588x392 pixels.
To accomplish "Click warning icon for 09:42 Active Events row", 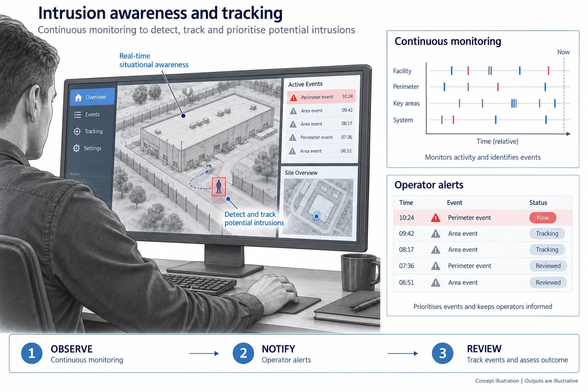I will (293, 111).
